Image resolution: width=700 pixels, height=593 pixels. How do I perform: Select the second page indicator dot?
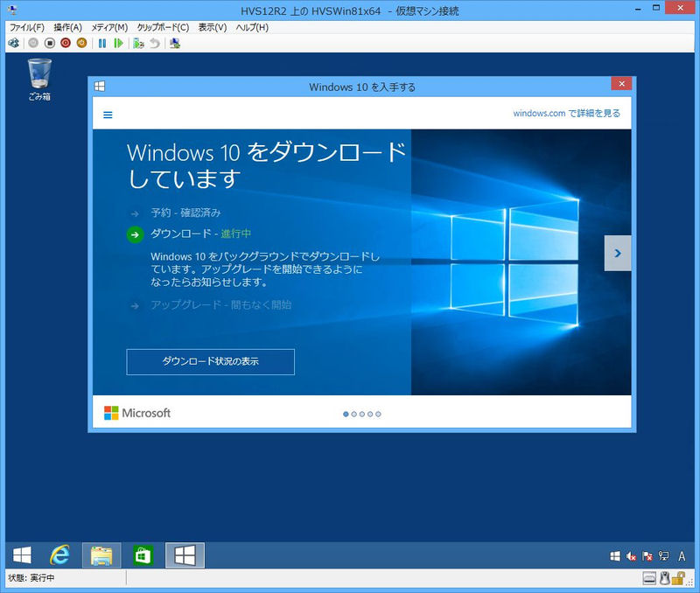[354, 414]
